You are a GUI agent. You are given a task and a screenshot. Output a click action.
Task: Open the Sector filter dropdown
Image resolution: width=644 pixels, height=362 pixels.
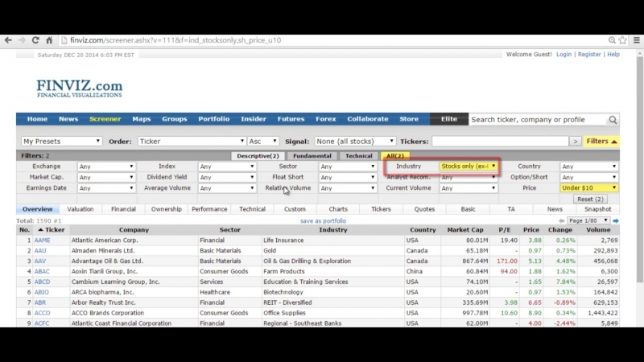(348, 167)
